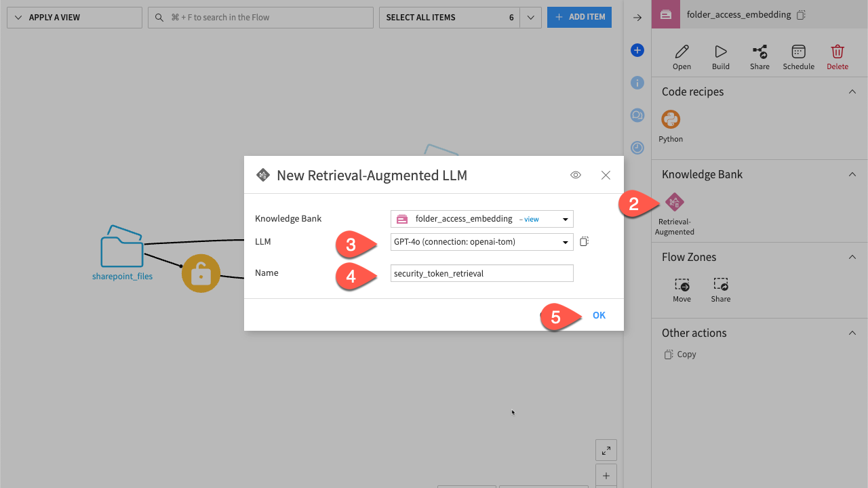Click the Python code recipe icon
The width and height of the screenshot is (868, 488).
point(670,119)
